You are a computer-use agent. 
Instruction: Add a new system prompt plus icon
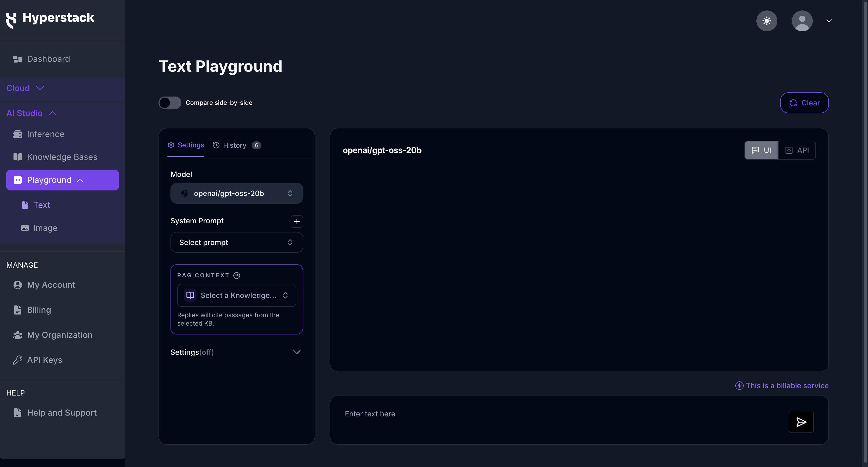click(297, 221)
